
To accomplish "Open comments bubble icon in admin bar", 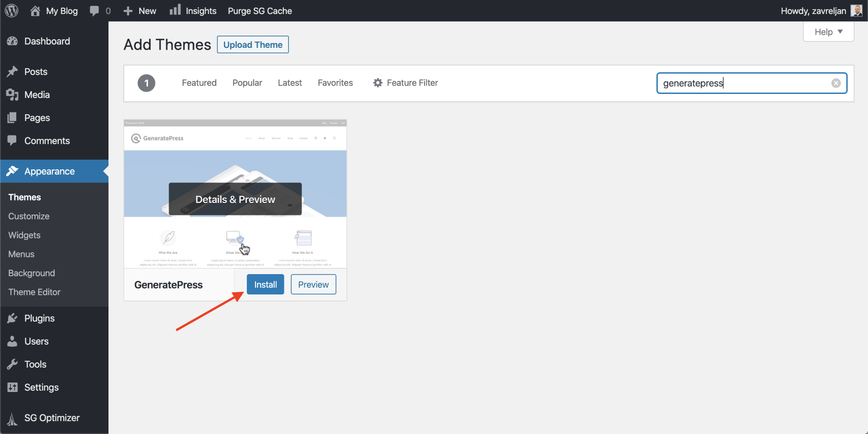I will (94, 11).
